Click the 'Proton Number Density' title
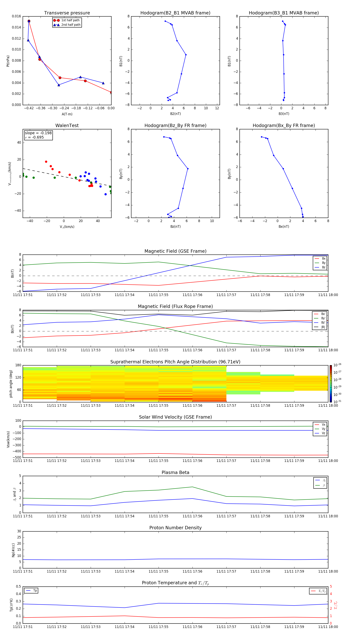This screenshot has height=644, width=351. click(175, 528)
